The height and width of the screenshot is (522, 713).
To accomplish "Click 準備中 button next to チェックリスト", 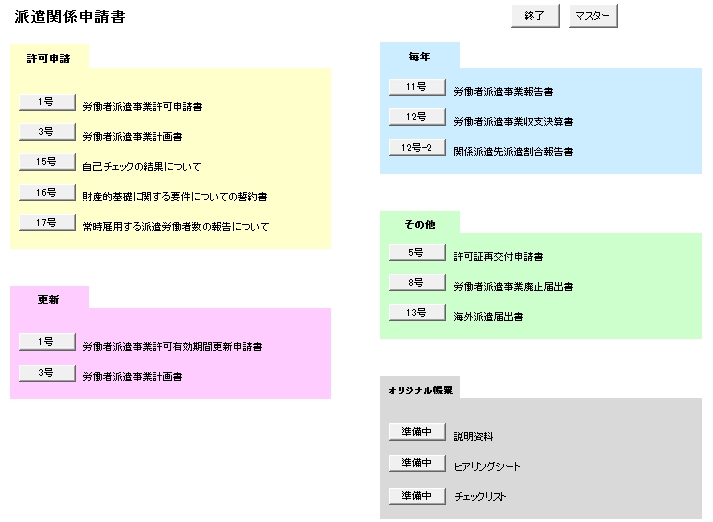I will [x=417, y=496].
